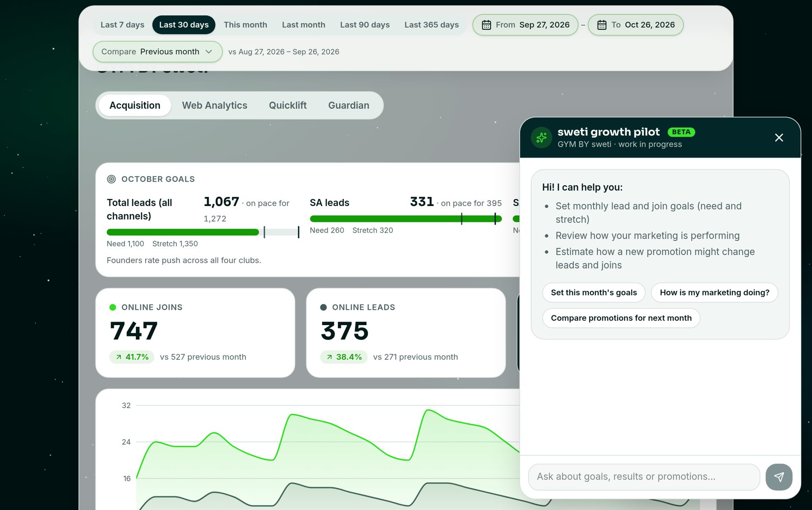Click 'Need 260' under SA leads
812x510 pixels.
(x=327, y=230)
